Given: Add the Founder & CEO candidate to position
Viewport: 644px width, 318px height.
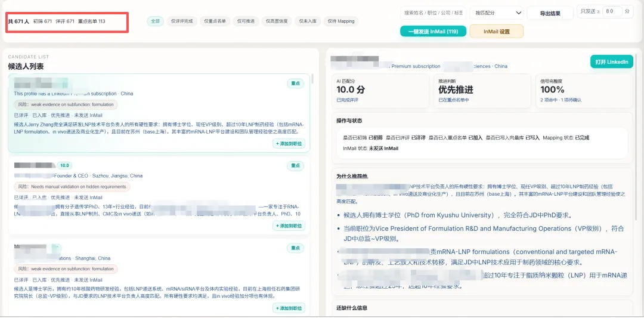Looking at the screenshot, I should click(x=289, y=226).
